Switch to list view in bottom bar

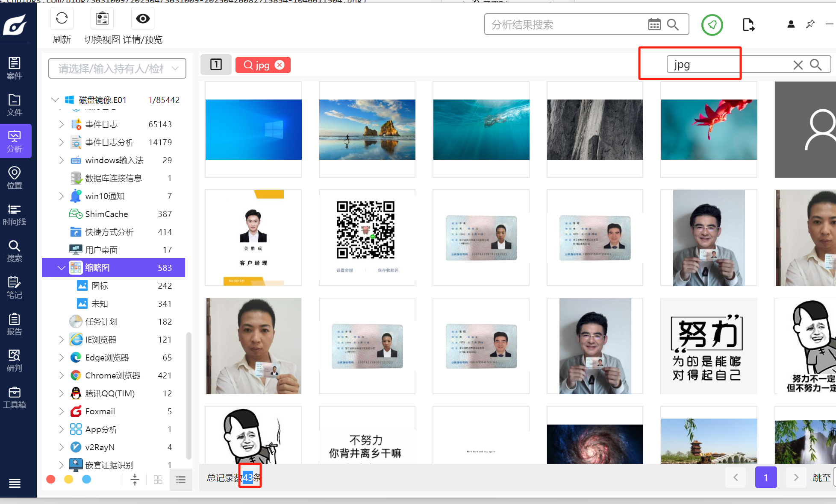click(x=181, y=480)
